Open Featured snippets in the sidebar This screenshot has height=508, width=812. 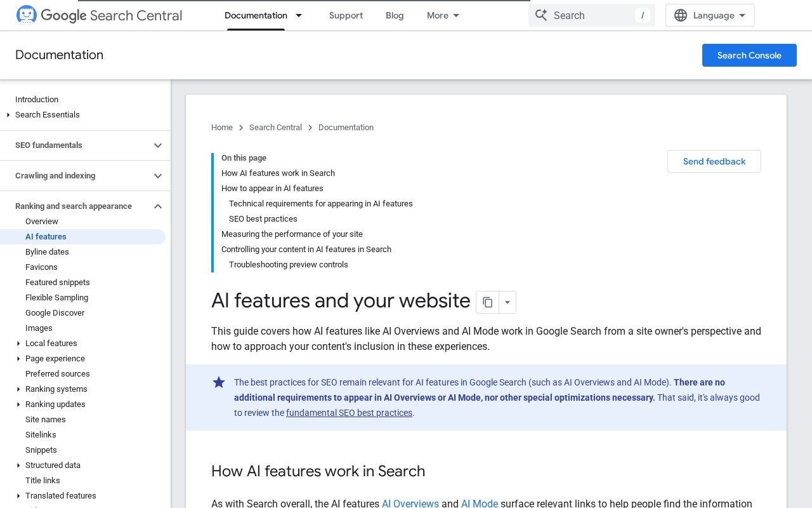[x=58, y=283]
